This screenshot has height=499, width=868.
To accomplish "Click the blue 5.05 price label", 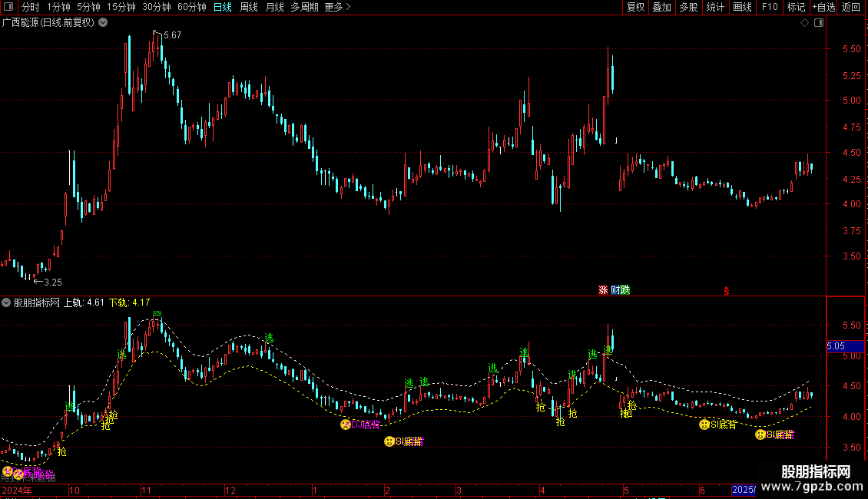I will [845, 346].
